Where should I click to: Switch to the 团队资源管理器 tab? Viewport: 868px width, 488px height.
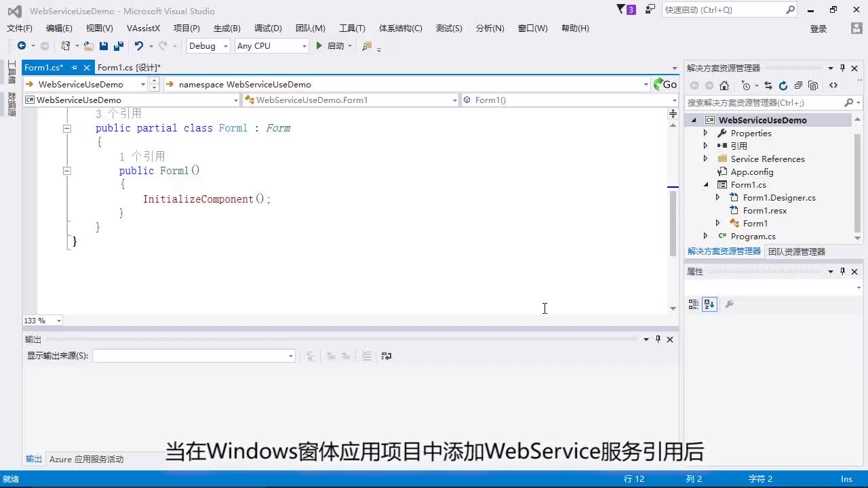click(797, 251)
